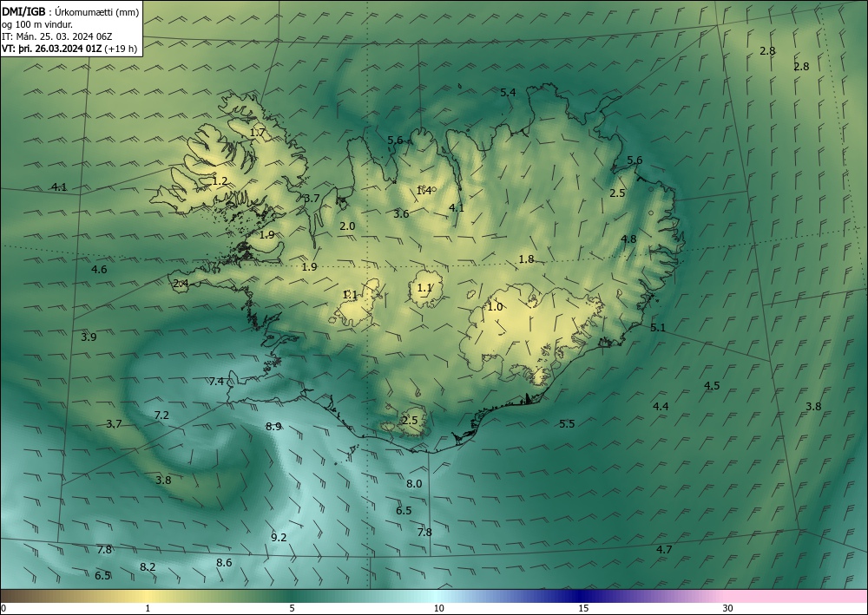Select the '30' tick label on the color scale
Viewport: 868px width, 615px height.
(728, 608)
